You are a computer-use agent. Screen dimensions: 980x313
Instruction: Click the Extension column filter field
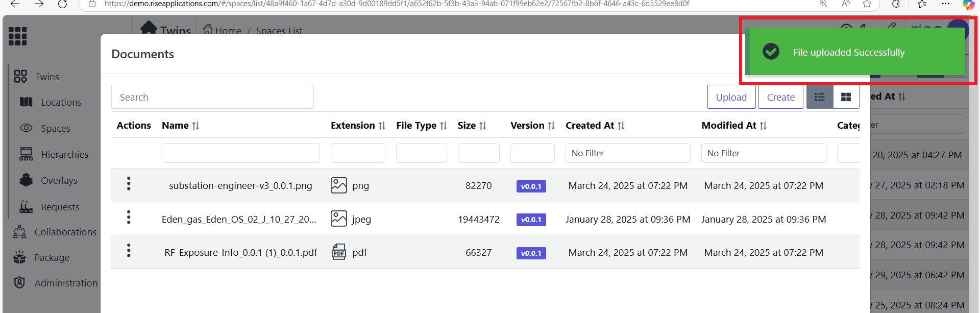coord(358,153)
